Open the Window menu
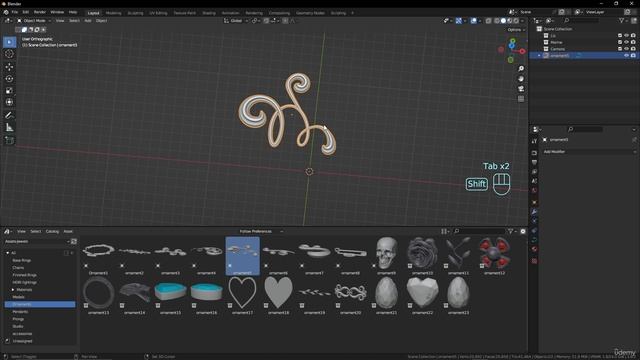 (57, 12)
